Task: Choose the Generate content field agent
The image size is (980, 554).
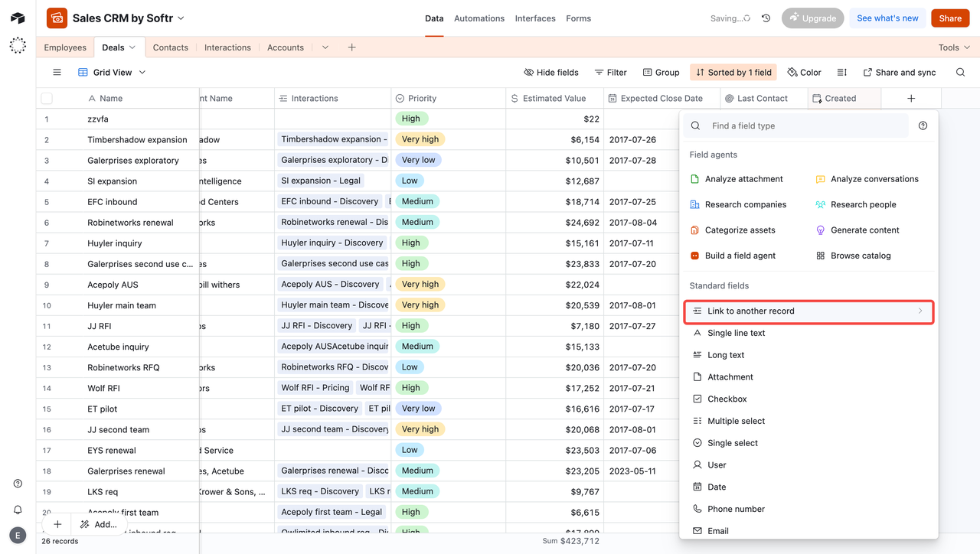Action: [x=865, y=230]
